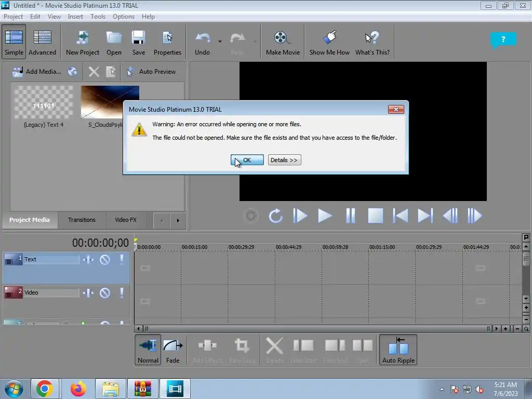The height and width of the screenshot is (399, 532).
Task: Save the project with Save icon
Action: coord(138,42)
